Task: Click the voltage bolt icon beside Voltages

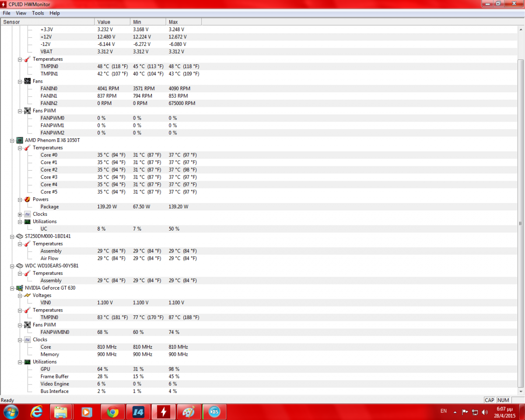Action: point(27,296)
